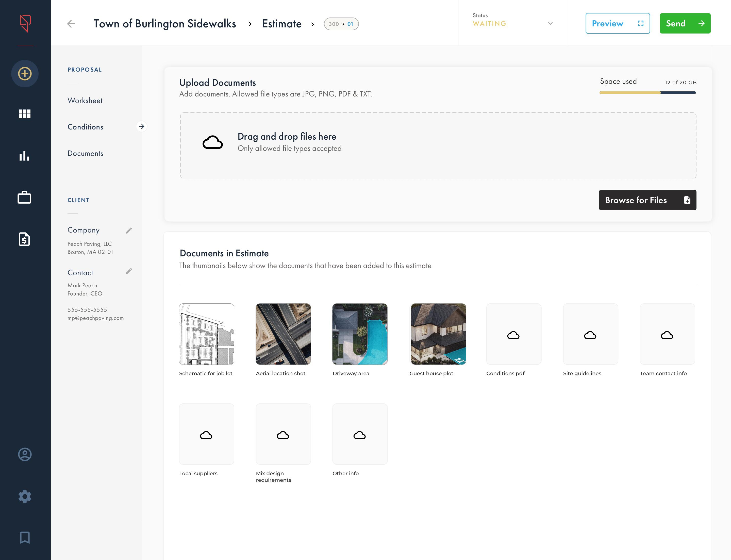
Task: Edit Contact details with pencil icon
Action: pyautogui.click(x=129, y=271)
